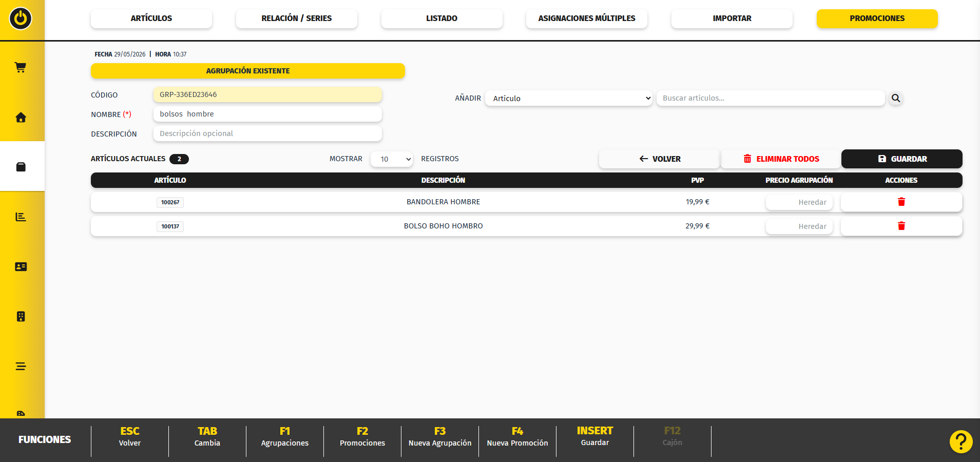Go to the home sidebar icon
This screenshot has width=980, height=462.
pyautogui.click(x=21, y=117)
